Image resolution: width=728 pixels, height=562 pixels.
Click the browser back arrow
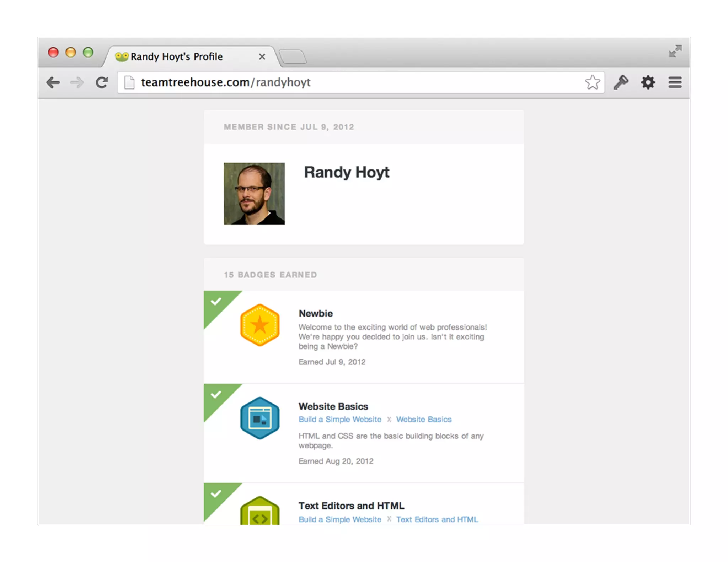[x=53, y=83]
